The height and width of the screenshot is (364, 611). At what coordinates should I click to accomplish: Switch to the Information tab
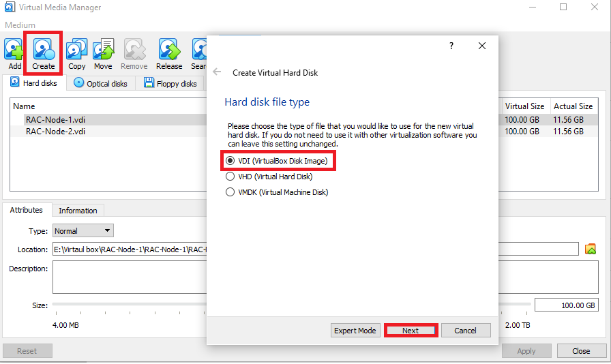click(78, 211)
